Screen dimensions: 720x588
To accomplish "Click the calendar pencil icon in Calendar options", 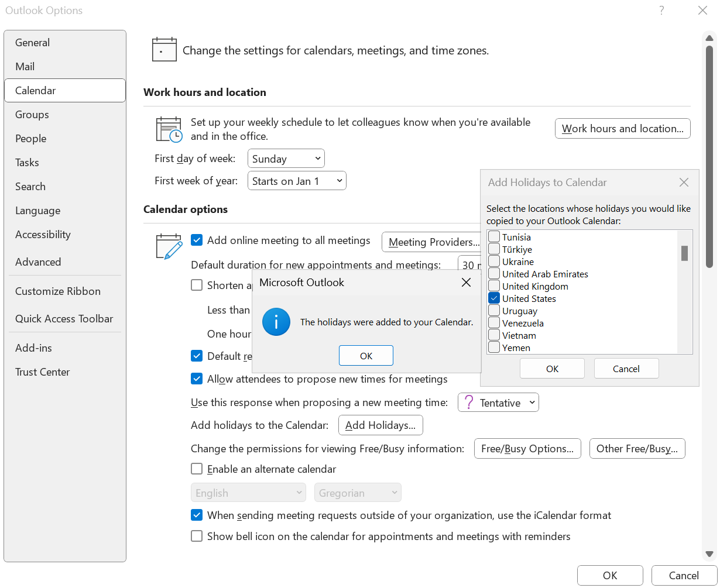I will point(169,246).
